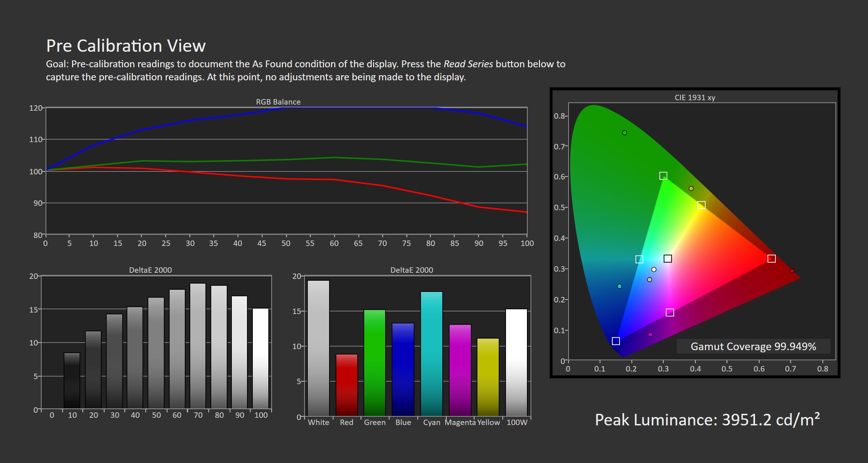868x463 pixels.
Task: Click the 10 percent grayscale bar
Action: tap(72, 381)
